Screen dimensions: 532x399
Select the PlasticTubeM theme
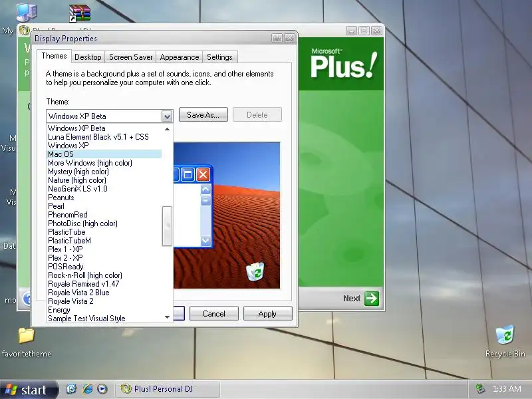(104, 241)
